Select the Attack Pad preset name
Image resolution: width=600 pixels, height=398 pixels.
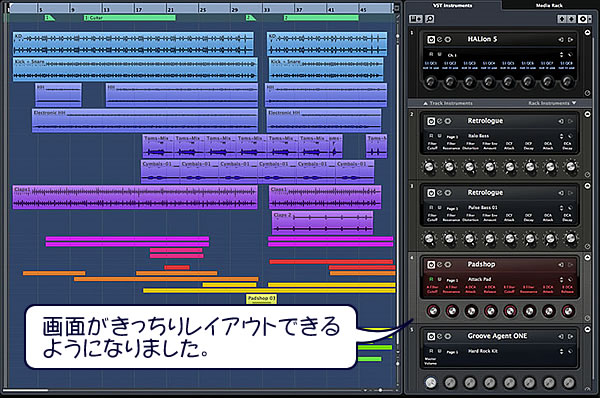pos(479,279)
